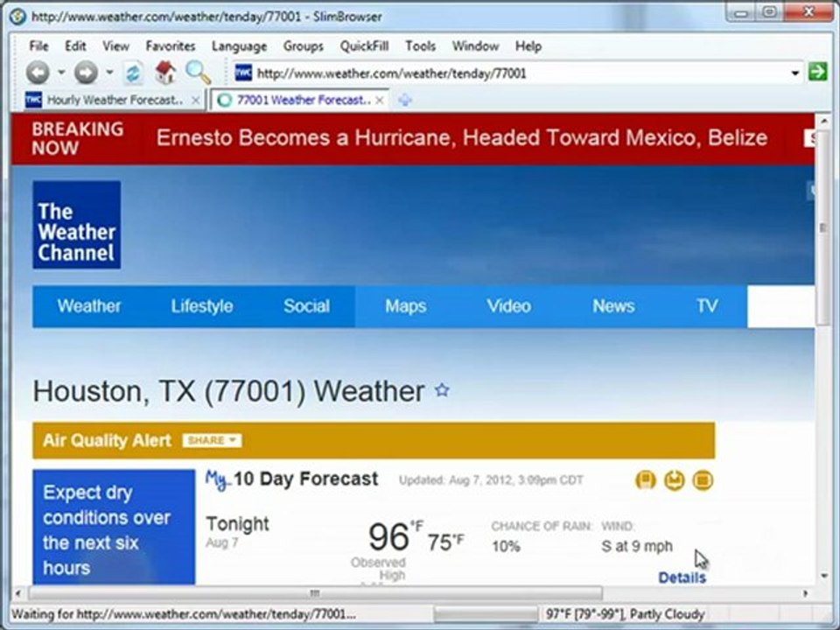
Task: Click The Weather Channel logo
Action: [x=77, y=225]
